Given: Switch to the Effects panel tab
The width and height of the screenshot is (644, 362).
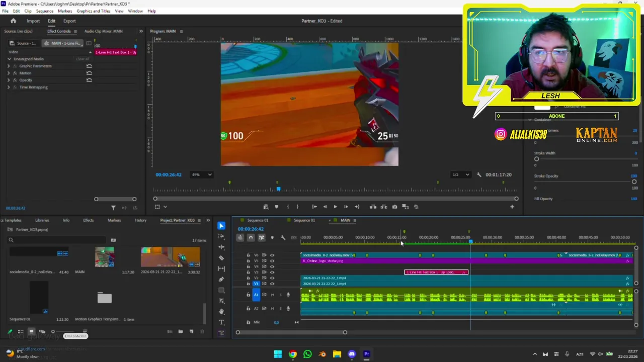Looking at the screenshot, I should [x=88, y=220].
